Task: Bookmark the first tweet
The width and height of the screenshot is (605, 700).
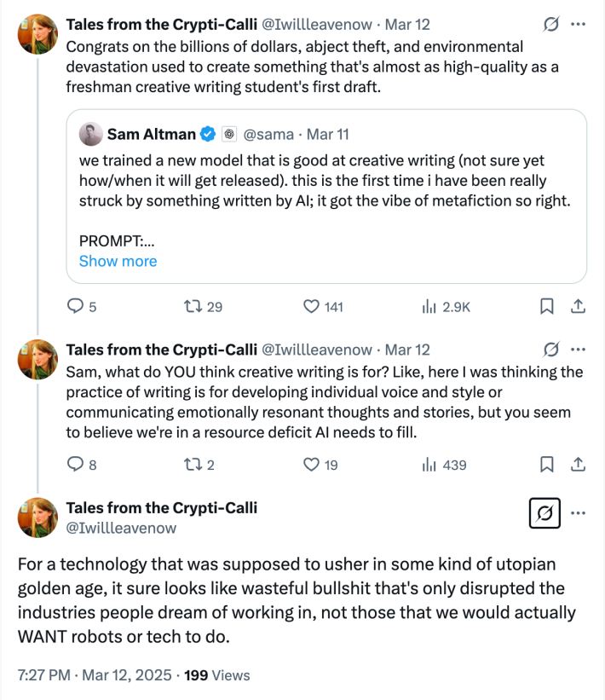Action: click(x=546, y=305)
